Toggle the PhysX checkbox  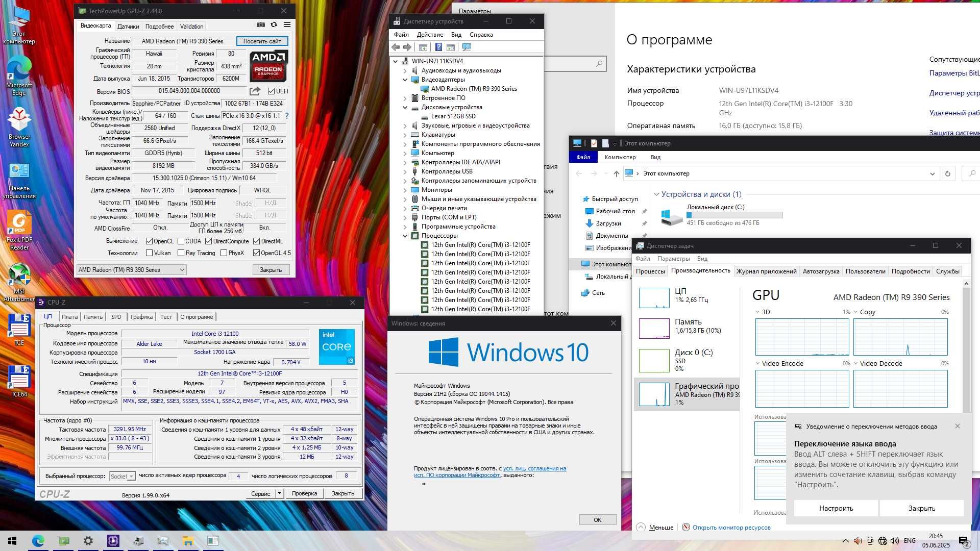[x=224, y=253]
